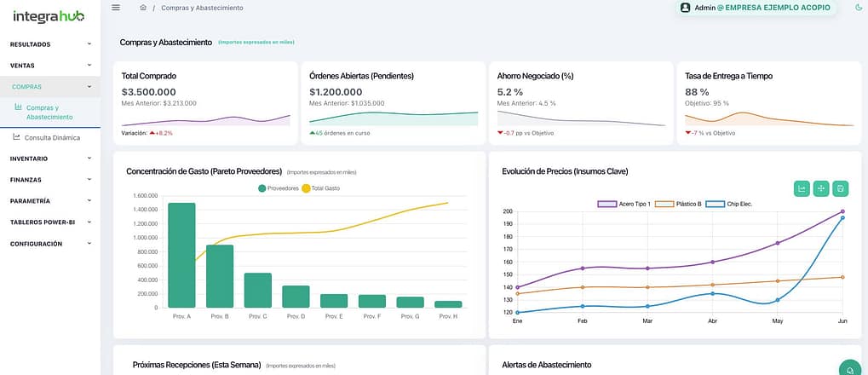
Task: Click the floating green button at bottom right
Action: click(x=848, y=368)
